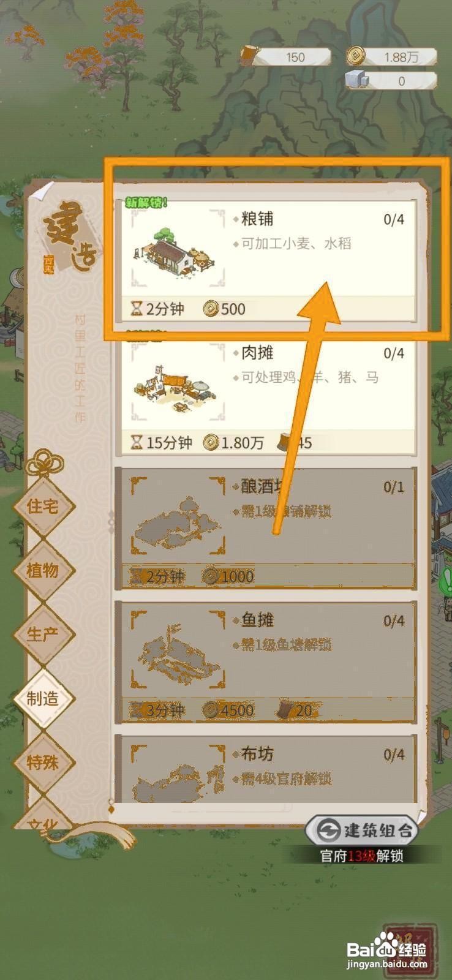The width and height of the screenshot is (452, 980).
Task: Switch to the 植物 category tab
Action: (43, 570)
